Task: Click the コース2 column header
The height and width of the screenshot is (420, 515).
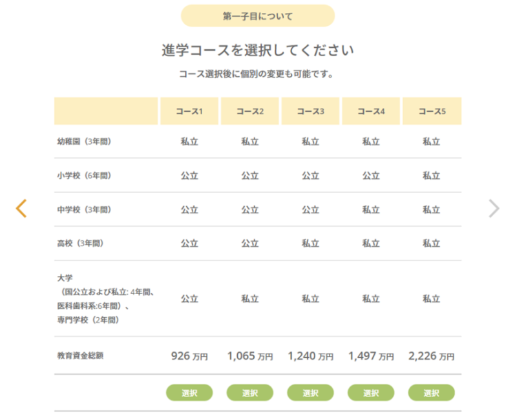Action: (250, 111)
